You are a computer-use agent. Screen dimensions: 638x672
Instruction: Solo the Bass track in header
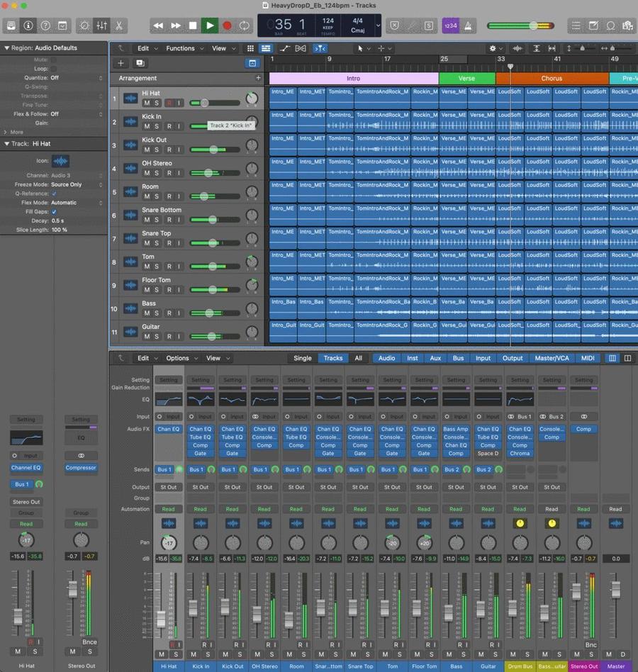click(157, 313)
